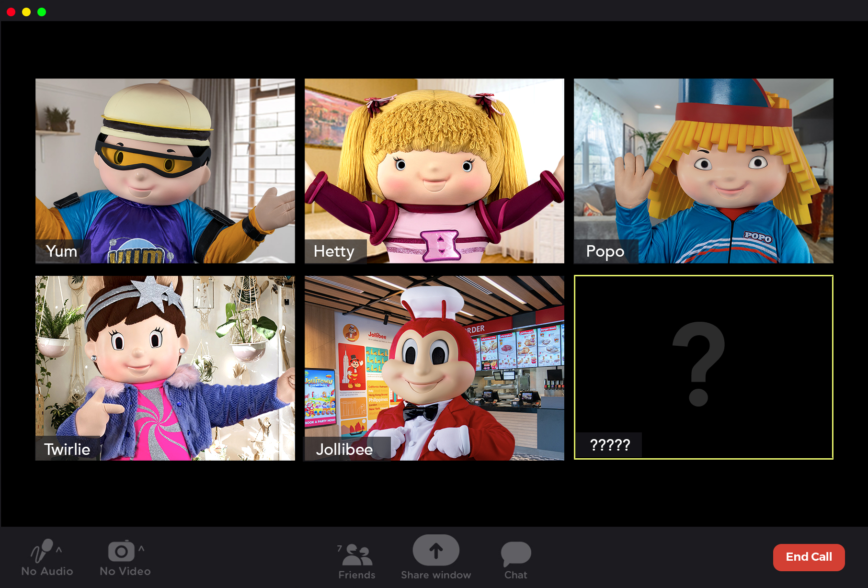Select Hetty's video tile

click(x=434, y=171)
